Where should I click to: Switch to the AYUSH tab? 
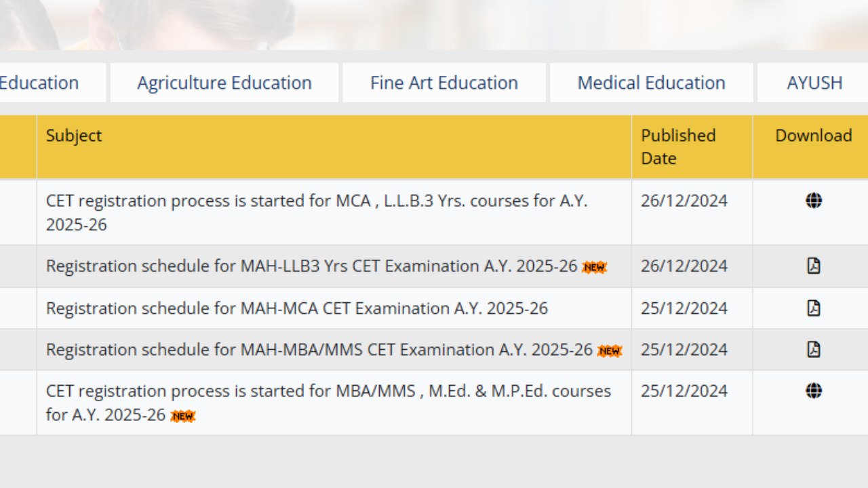(x=814, y=83)
